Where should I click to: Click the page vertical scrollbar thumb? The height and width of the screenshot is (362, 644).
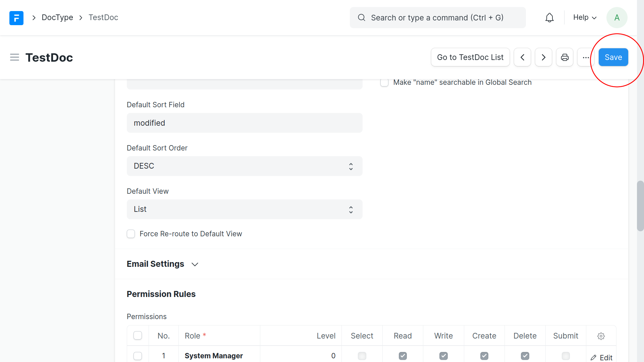pyautogui.click(x=640, y=206)
